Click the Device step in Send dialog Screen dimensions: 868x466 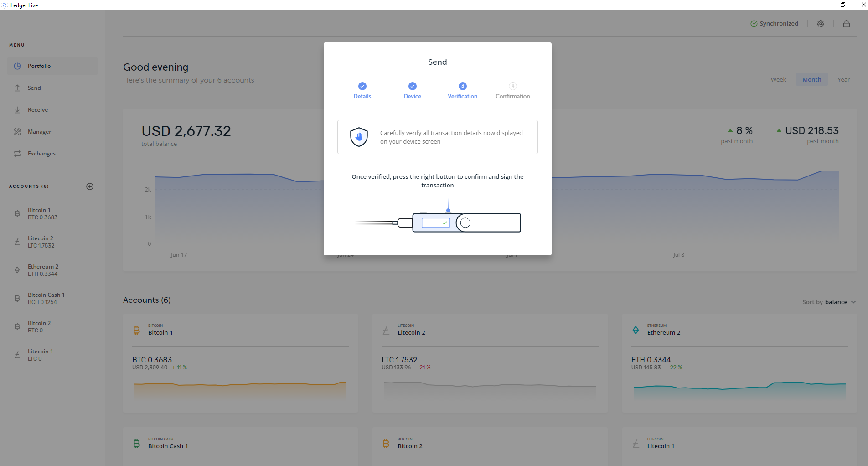(x=413, y=91)
